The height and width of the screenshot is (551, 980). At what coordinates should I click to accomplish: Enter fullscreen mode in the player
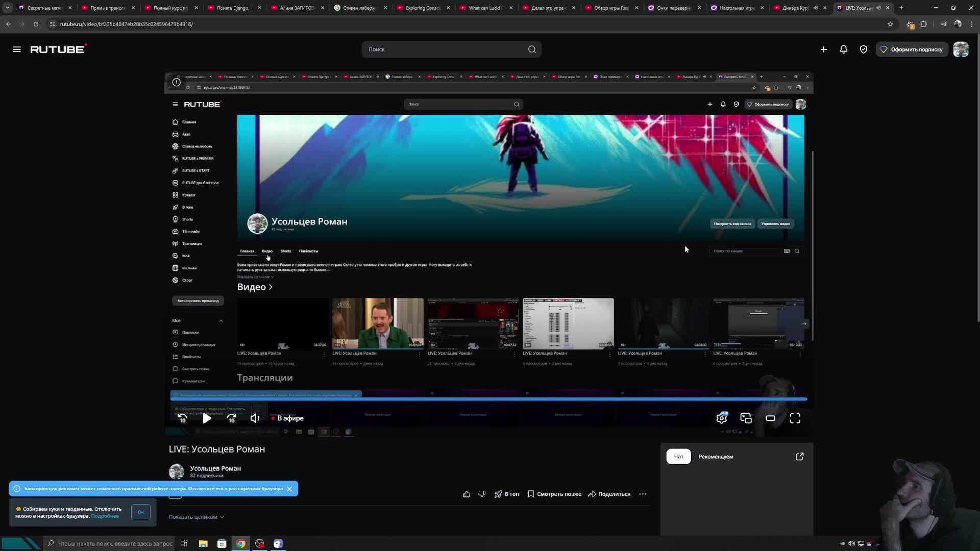tap(795, 418)
